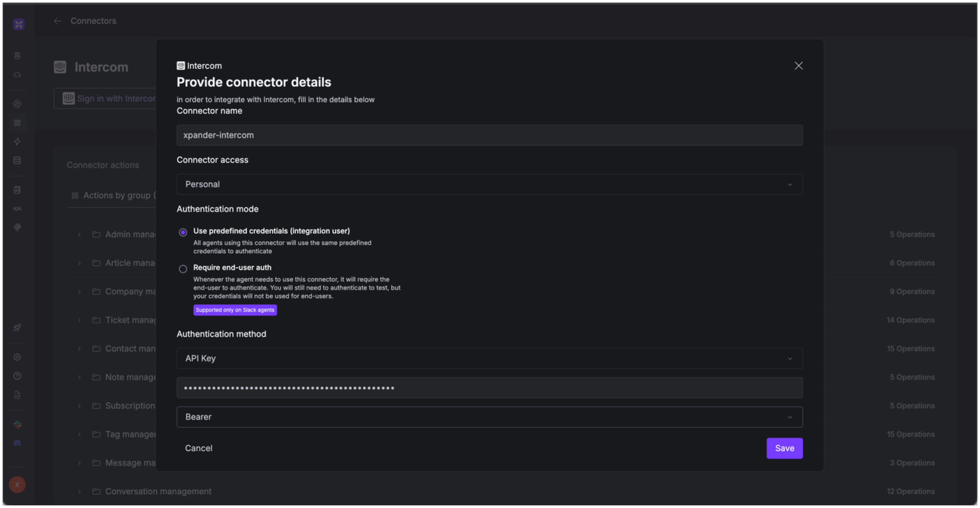Select Use predefined credentials radio option
Screen dimensions: 980x508
183,232
